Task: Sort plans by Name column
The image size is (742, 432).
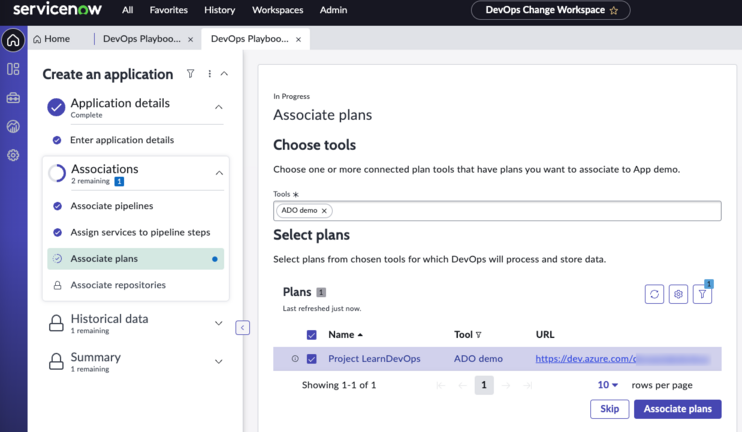Action: 345,335
